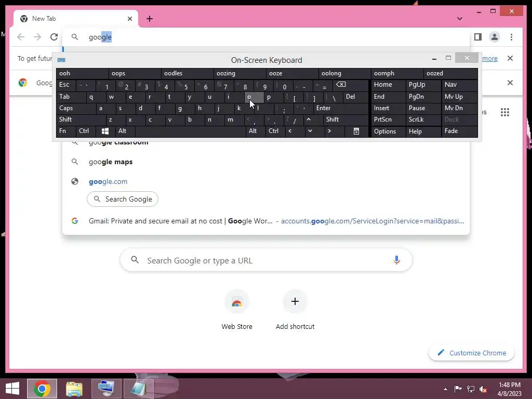Toggle left Shift key on keyboard
Viewport: 532px width, 399px height.
point(81,119)
